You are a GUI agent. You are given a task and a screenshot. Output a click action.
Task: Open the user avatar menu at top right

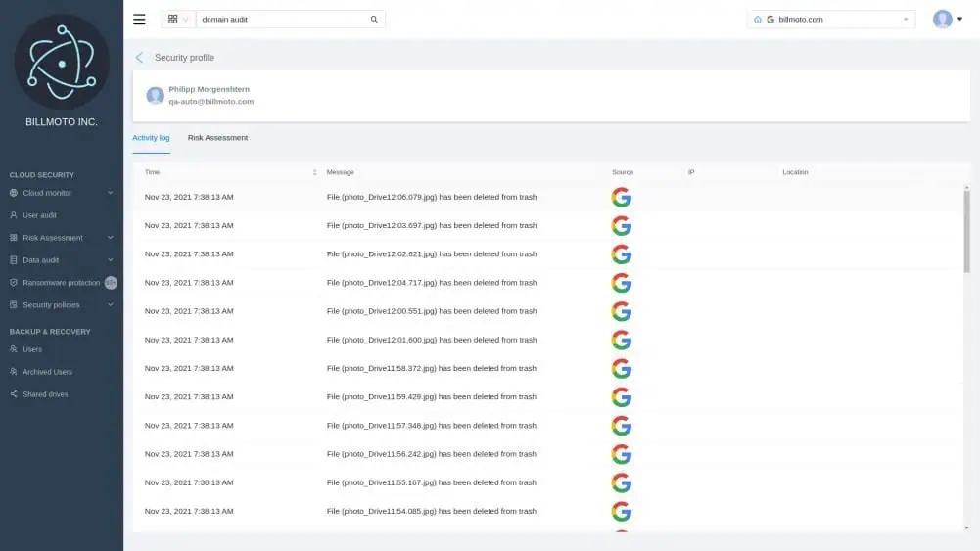tap(942, 20)
